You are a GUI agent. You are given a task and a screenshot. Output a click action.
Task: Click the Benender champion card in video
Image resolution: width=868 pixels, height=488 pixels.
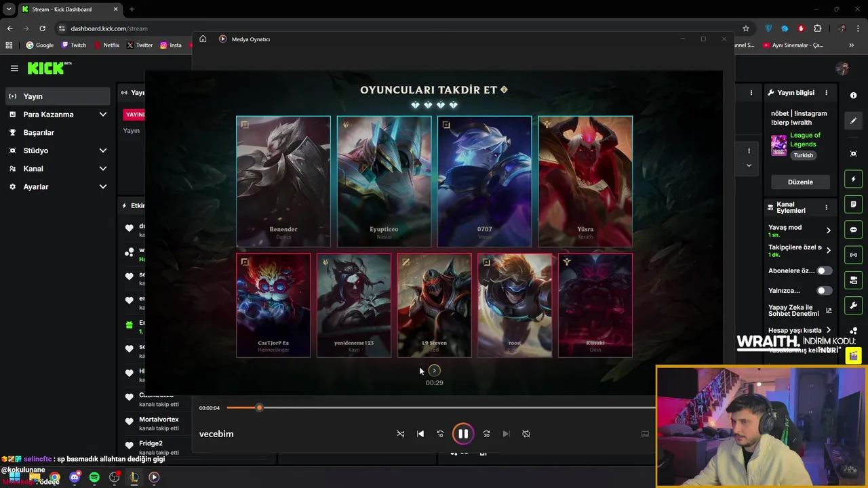(283, 182)
